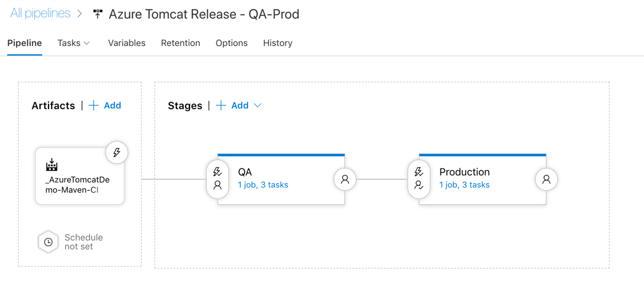Switch to the Pipeline tab
This screenshot has height=296, width=644.
25,43
